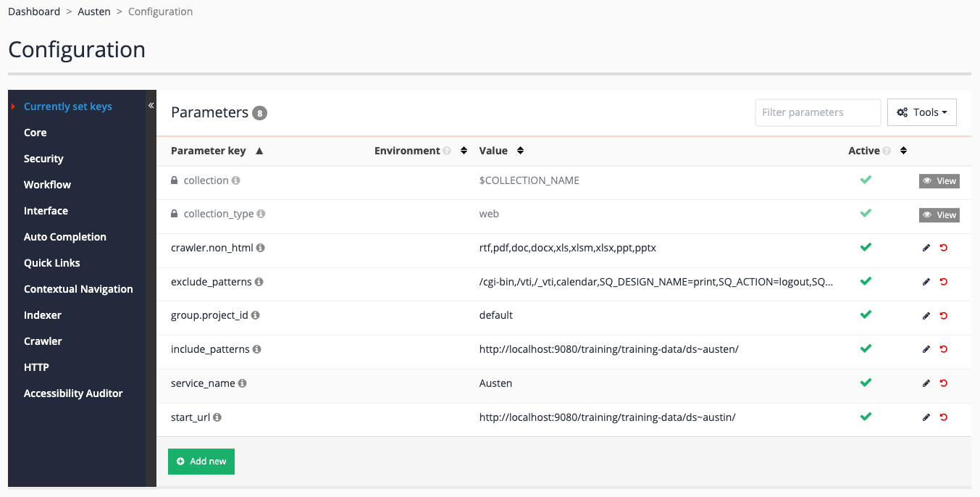The height and width of the screenshot is (497, 980).
Task: Edit the start_url parameter with pencil icon
Action: (x=926, y=417)
